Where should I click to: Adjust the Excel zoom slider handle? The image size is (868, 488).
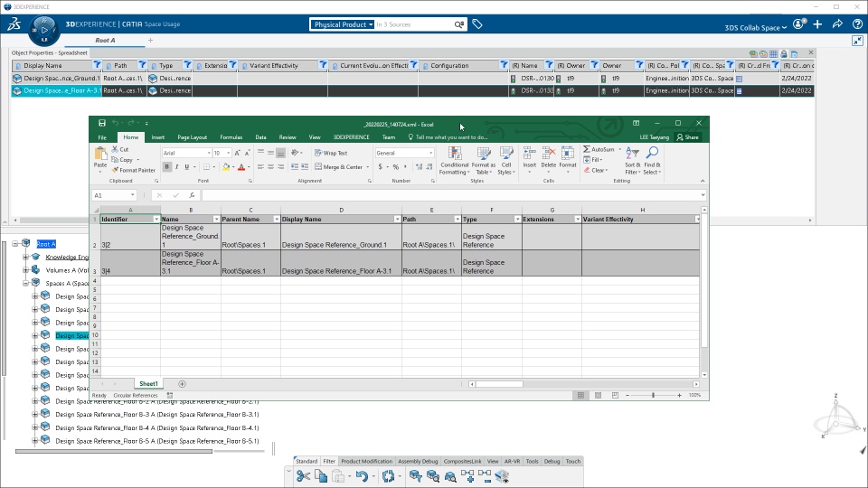pos(653,395)
